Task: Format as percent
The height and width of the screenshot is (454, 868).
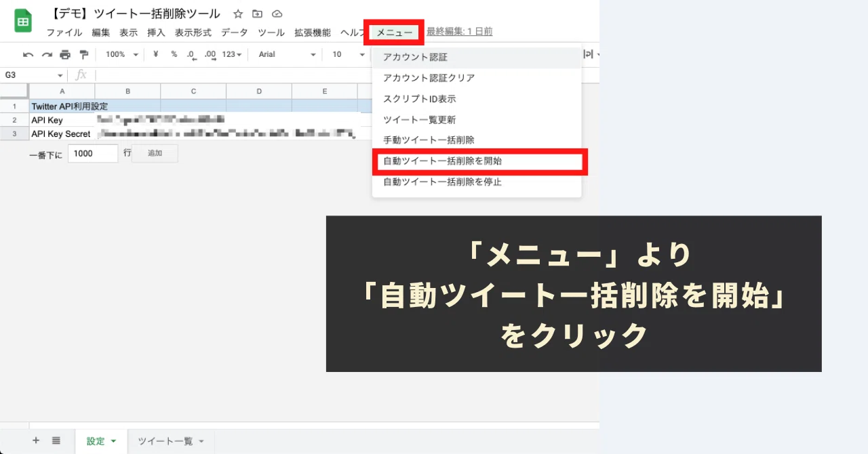Action: click(174, 54)
